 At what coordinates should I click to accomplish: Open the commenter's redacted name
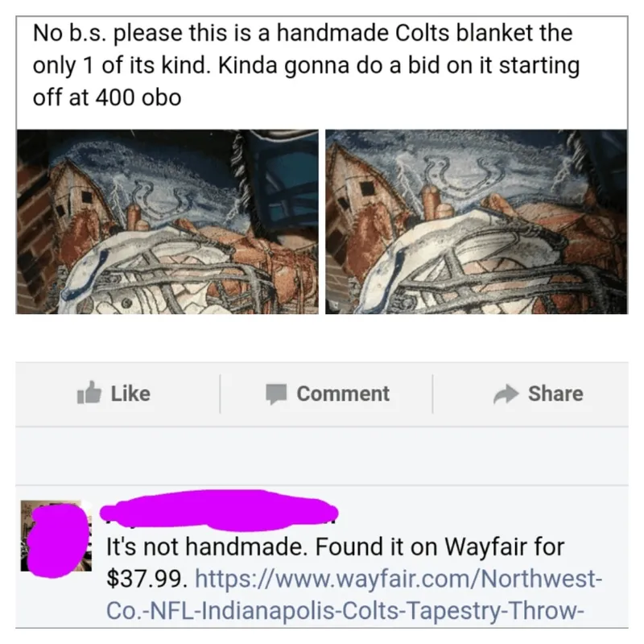(219, 510)
